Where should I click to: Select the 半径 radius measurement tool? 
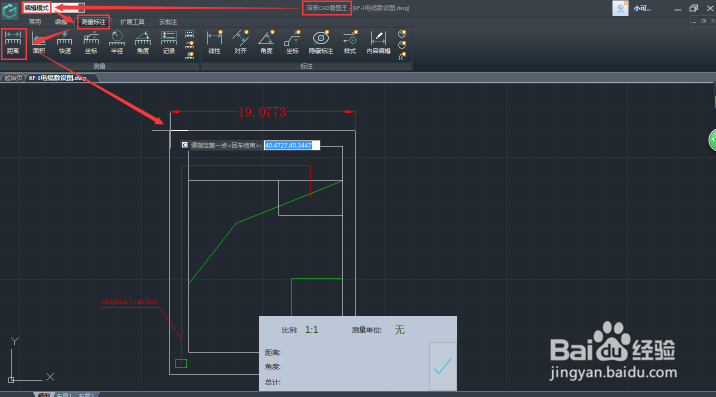tap(117, 43)
